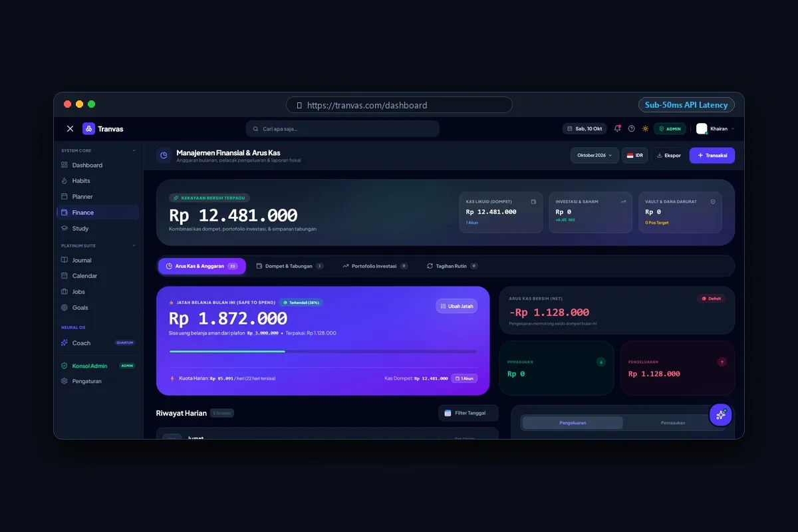The width and height of the screenshot is (798, 532).
Task: Go to Planner in the sidebar
Action: pos(97,197)
